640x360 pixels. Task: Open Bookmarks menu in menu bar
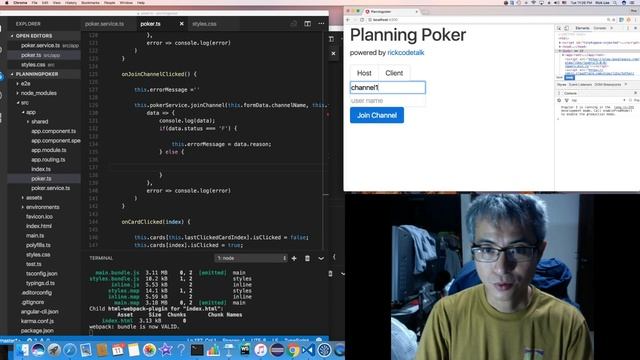[90, 2]
